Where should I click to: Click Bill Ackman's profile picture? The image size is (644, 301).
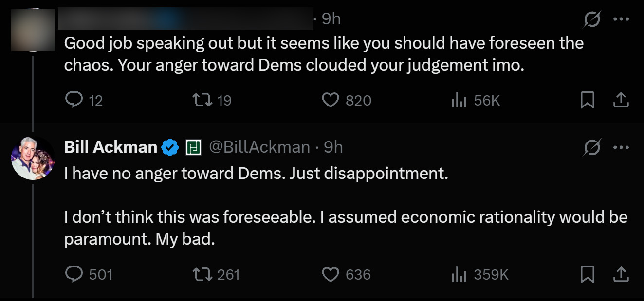click(x=33, y=158)
